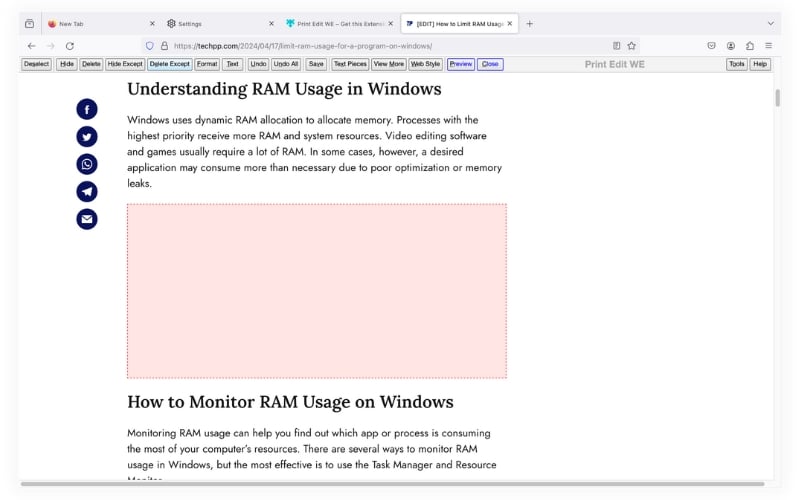Close the Settings tab
Image resolution: width=800 pixels, height=500 pixels.
(271, 23)
